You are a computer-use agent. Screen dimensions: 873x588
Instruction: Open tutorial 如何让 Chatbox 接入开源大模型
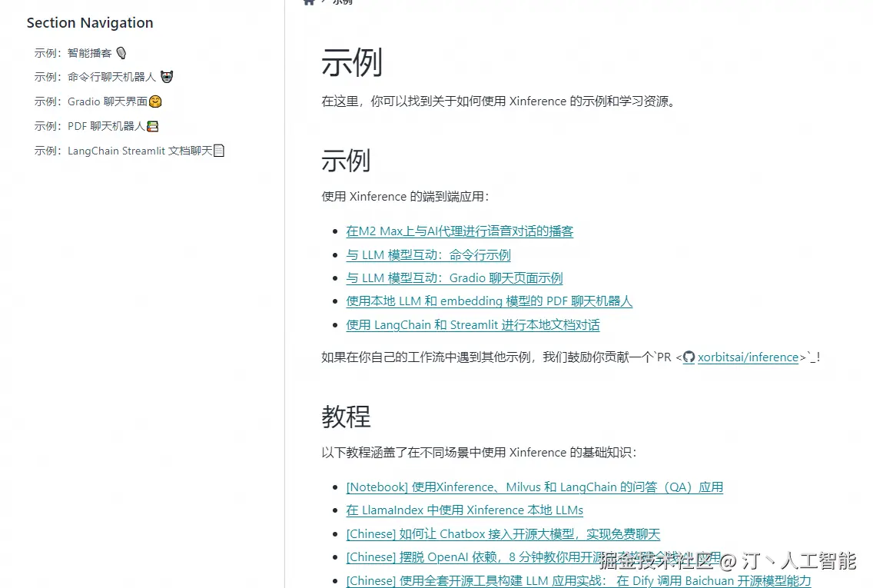click(503, 534)
